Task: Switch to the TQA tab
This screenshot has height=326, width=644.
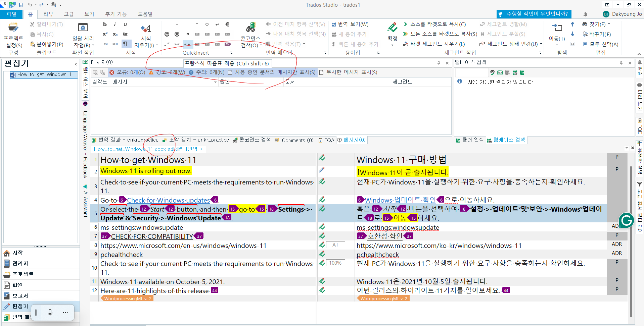Action: [326, 140]
